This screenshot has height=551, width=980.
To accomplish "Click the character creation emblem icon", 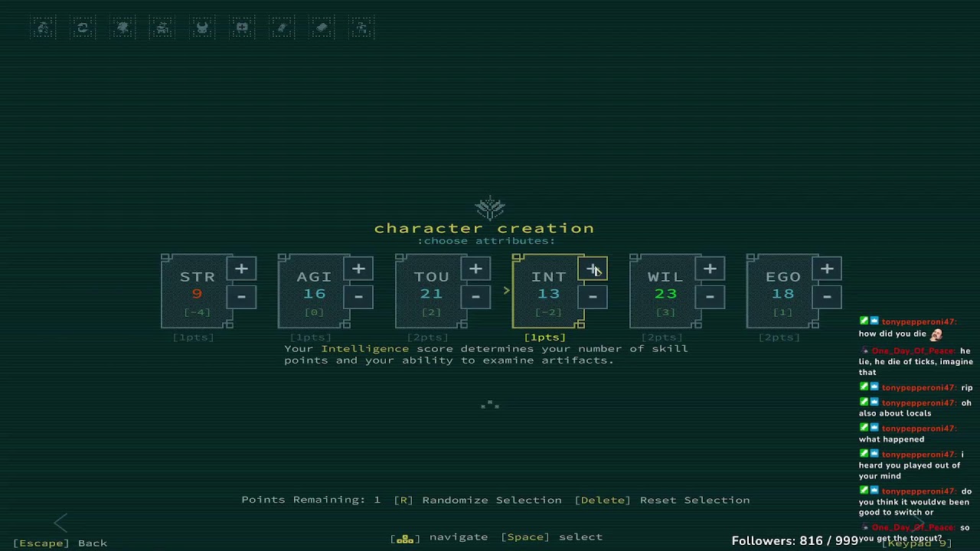I will coord(490,207).
